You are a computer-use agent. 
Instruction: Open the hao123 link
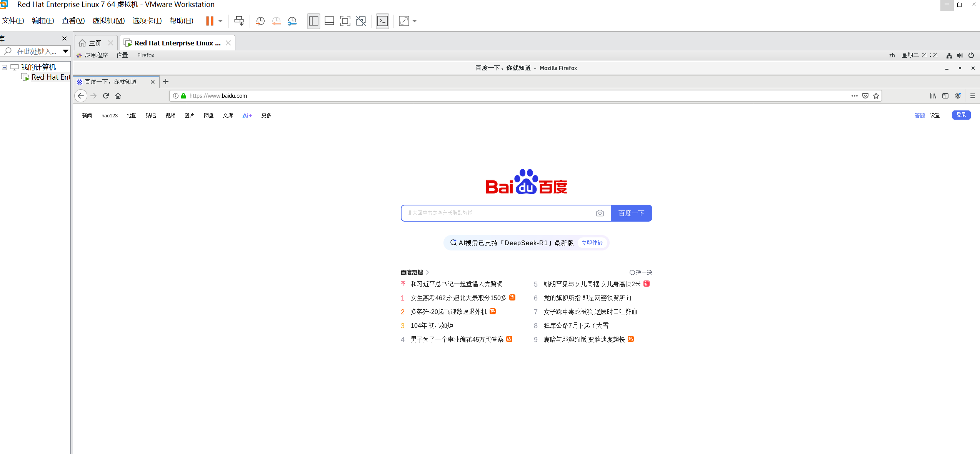tap(109, 115)
